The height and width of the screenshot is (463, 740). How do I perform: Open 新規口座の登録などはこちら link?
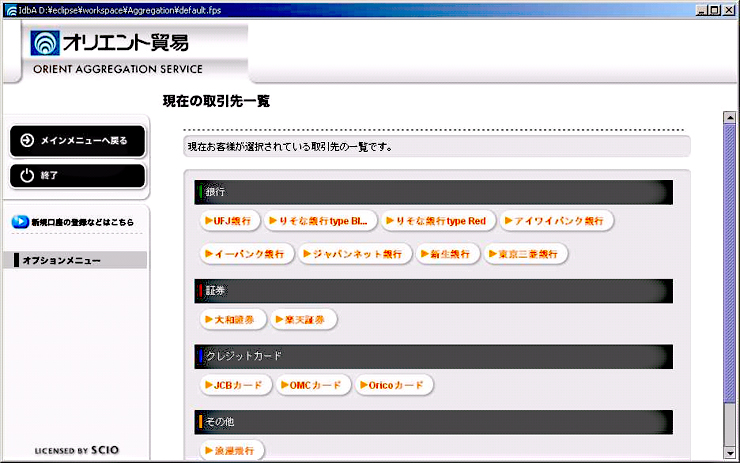[x=83, y=222]
